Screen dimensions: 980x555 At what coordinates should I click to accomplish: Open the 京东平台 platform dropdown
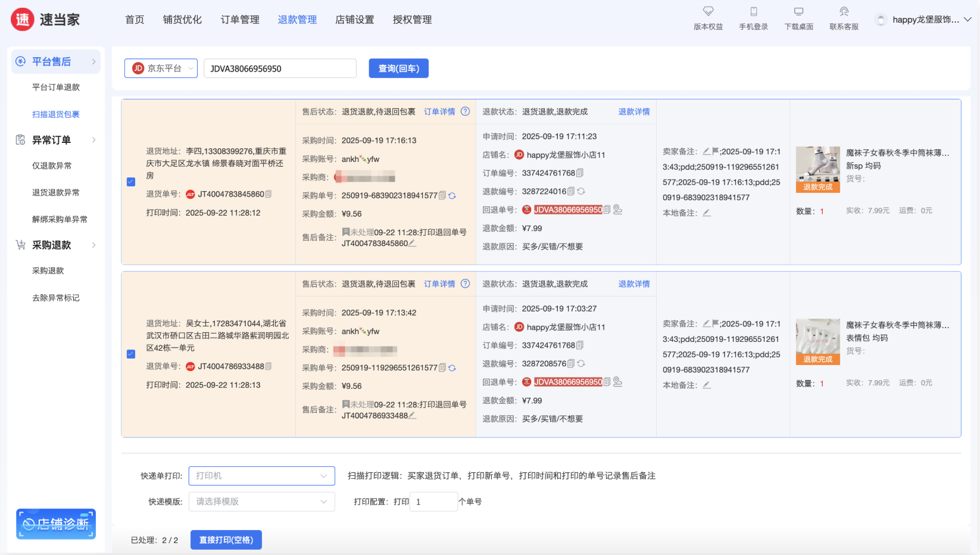161,68
